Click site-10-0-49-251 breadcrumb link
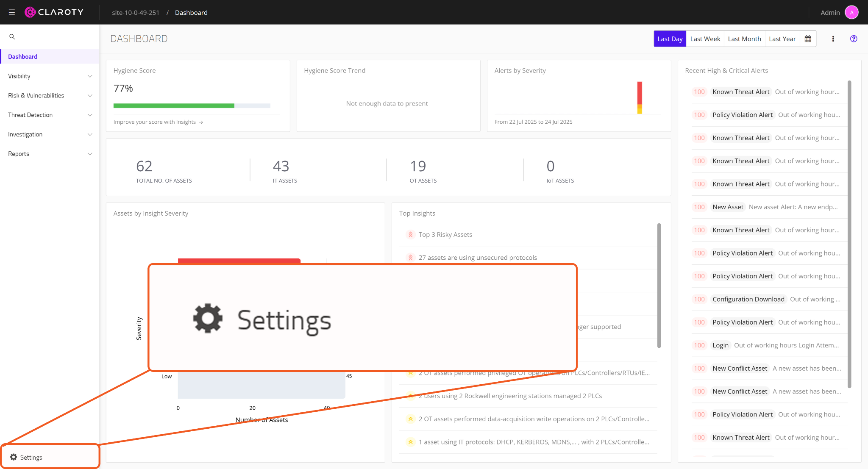The image size is (868, 469). [136, 13]
